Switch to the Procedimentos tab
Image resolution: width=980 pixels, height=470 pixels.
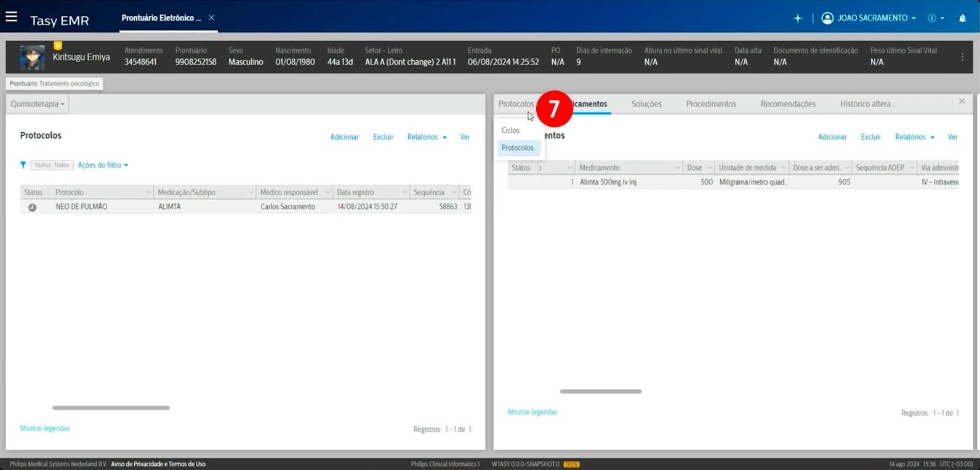click(x=711, y=104)
